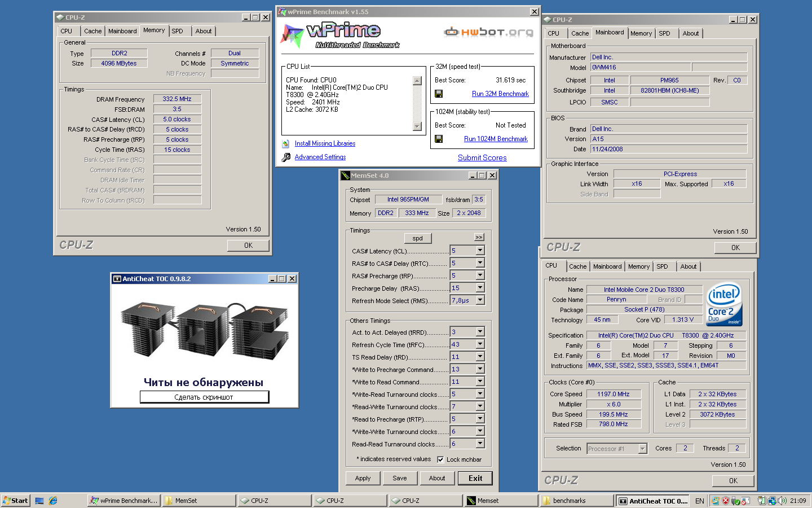Viewport: 812px width, 508px height.
Task: Open the Precharge Delay (tRAS) dropdown
Action: pyautogui.click(x=480, y=287)
